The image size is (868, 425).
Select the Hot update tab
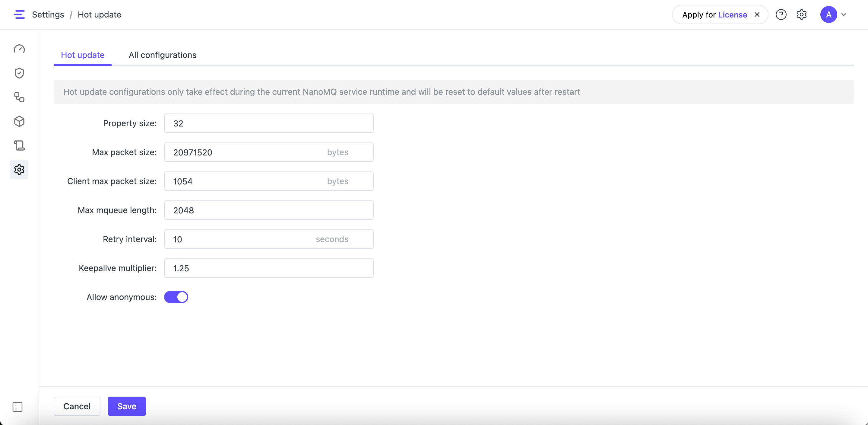83,55
